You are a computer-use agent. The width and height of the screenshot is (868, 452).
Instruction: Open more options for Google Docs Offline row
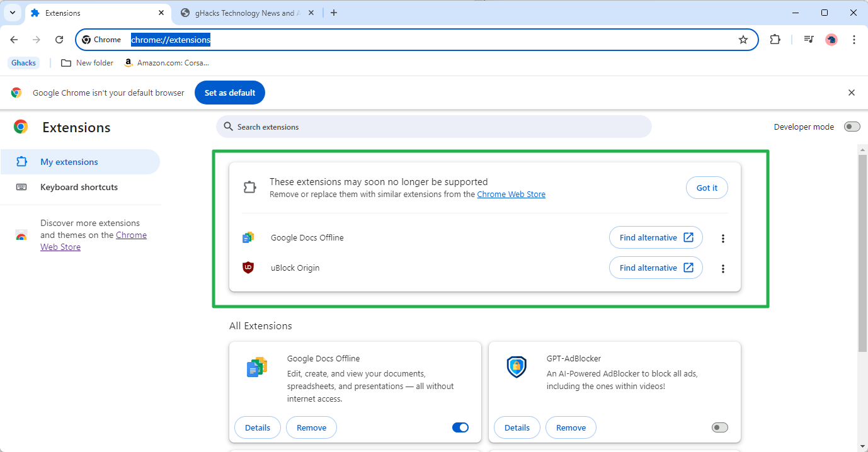pyautogui.click(x=723, y=238)
